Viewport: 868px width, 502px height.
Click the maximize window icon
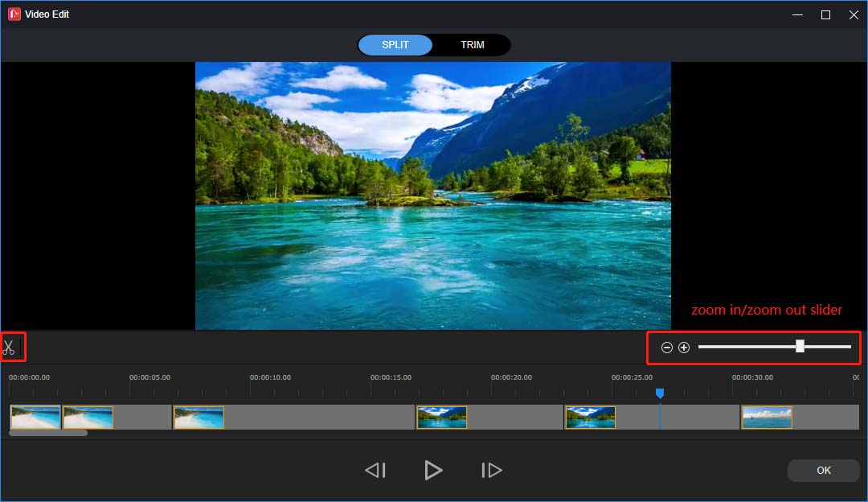click(x=825, y=14)
